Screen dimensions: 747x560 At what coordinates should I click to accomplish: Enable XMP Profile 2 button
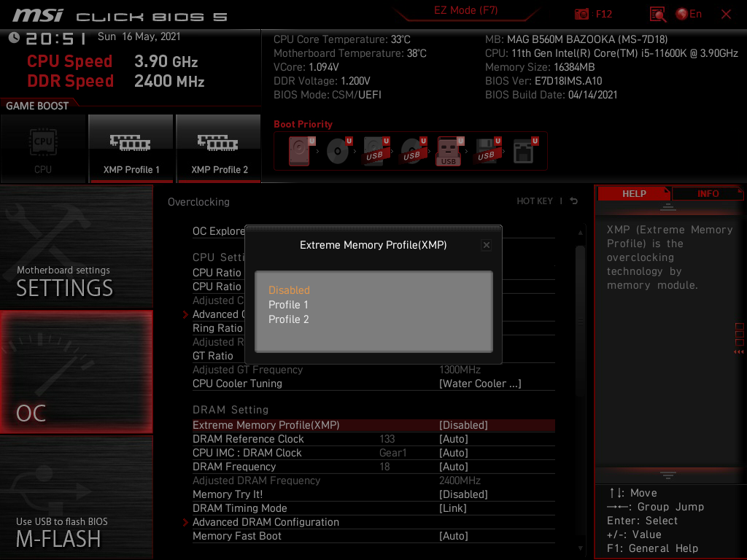pos(219,149)
